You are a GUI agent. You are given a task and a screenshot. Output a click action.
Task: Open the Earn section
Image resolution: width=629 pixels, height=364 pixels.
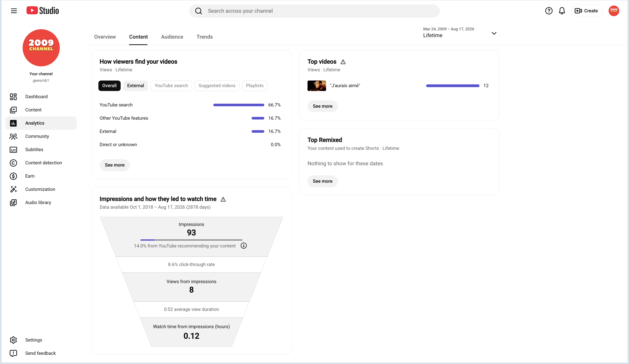41,176
